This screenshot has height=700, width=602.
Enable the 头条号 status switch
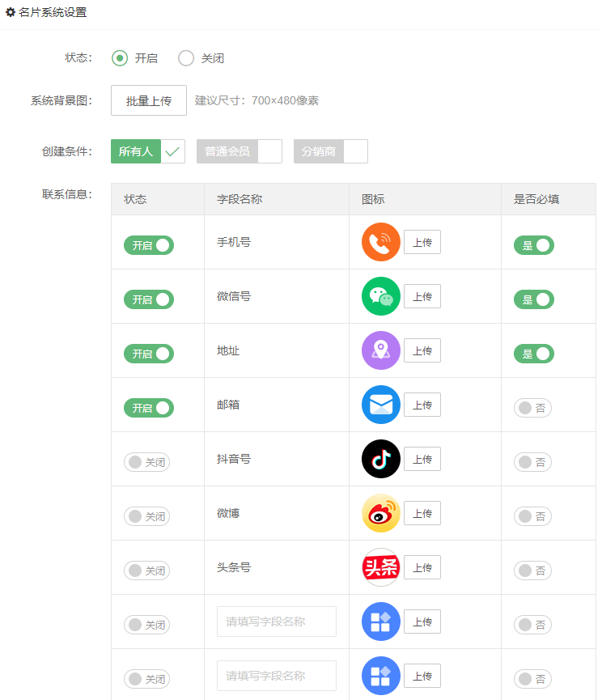(146, 571)
